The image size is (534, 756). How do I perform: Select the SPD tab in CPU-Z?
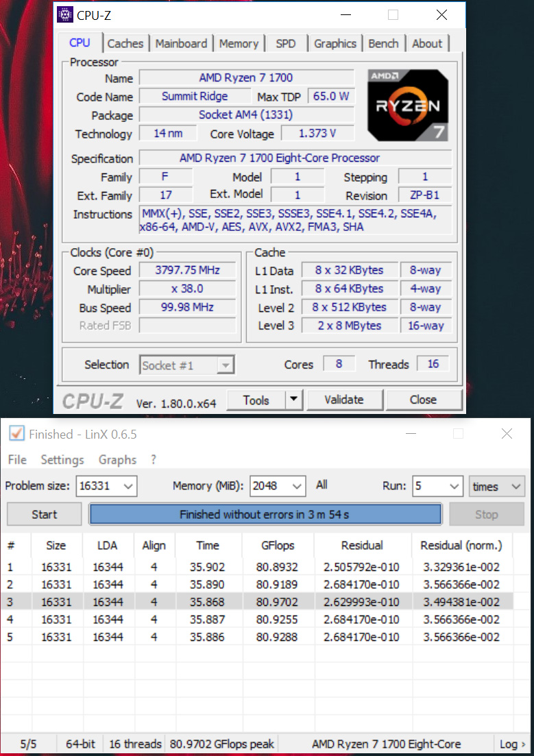click(286, 43)
